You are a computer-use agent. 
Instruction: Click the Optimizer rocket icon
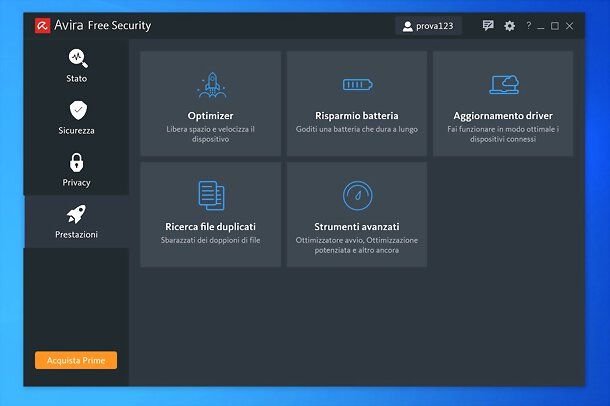212,85
